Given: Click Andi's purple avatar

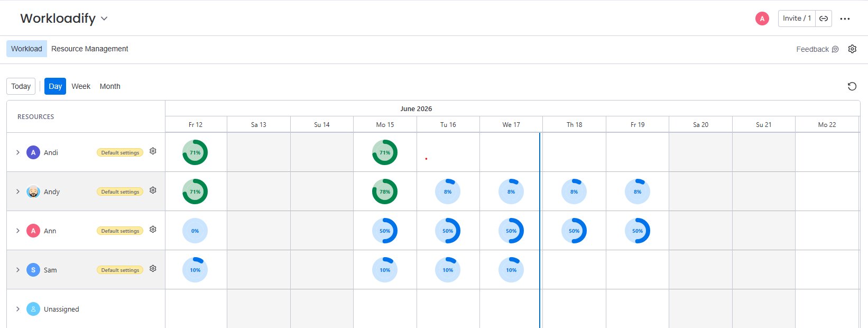Looking at the screenshot, I should [33, 152].
